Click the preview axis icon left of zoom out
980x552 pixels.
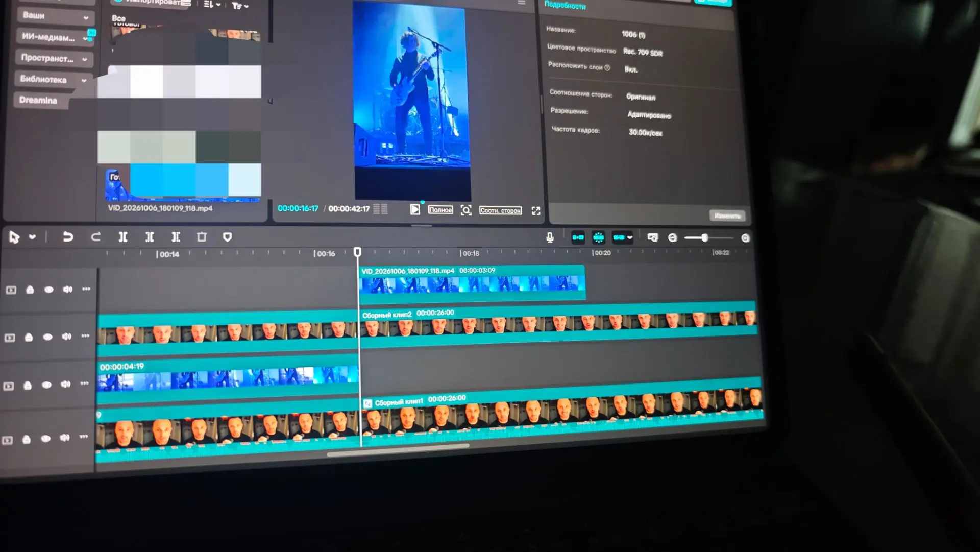(x=653, y=237)
